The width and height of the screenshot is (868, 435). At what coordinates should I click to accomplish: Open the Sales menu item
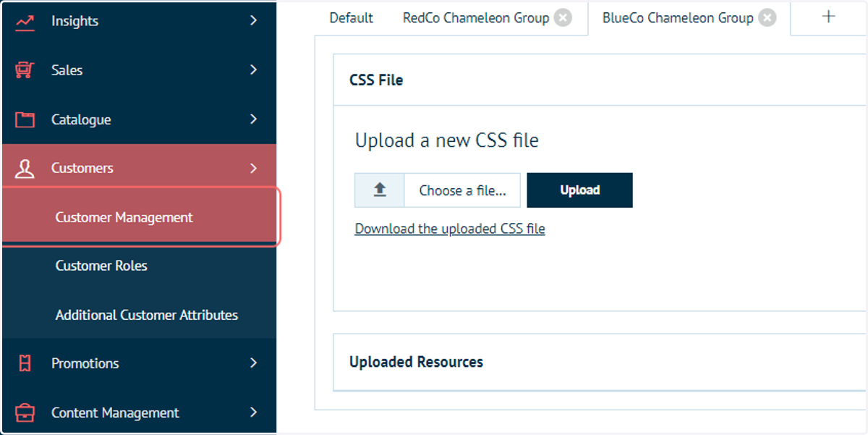coord(139,70)
